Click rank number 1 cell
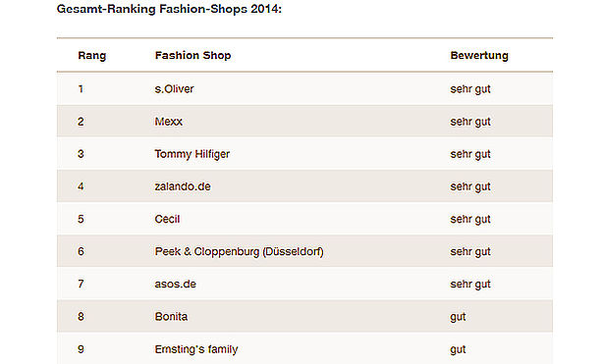The image size is (602, 364). 81,89
